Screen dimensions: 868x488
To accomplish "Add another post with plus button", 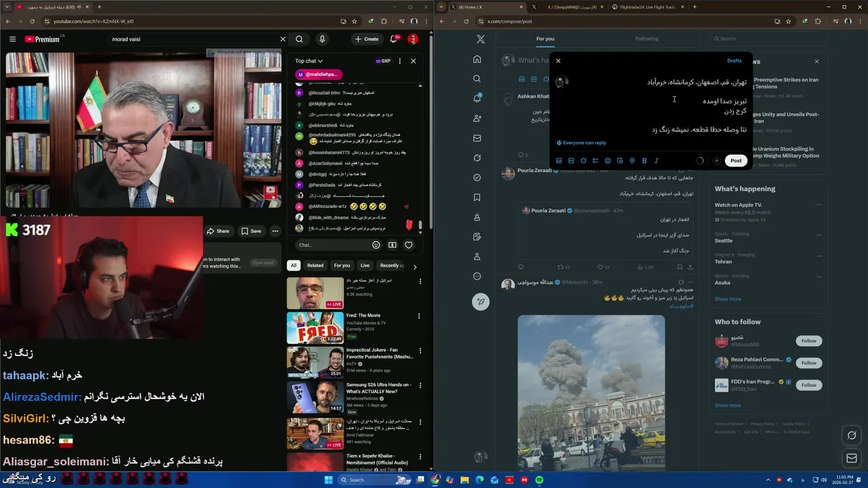I will [716, 161].
